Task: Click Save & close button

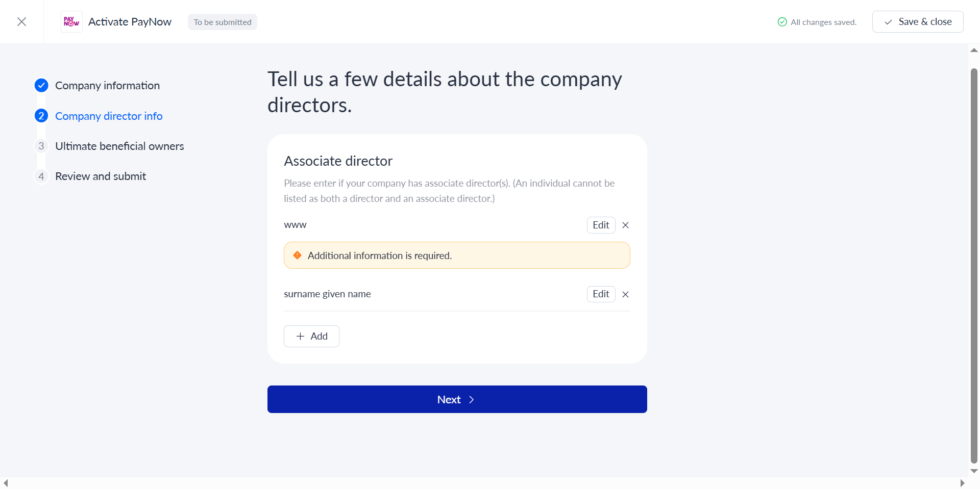Action: (x=917, y=21)
